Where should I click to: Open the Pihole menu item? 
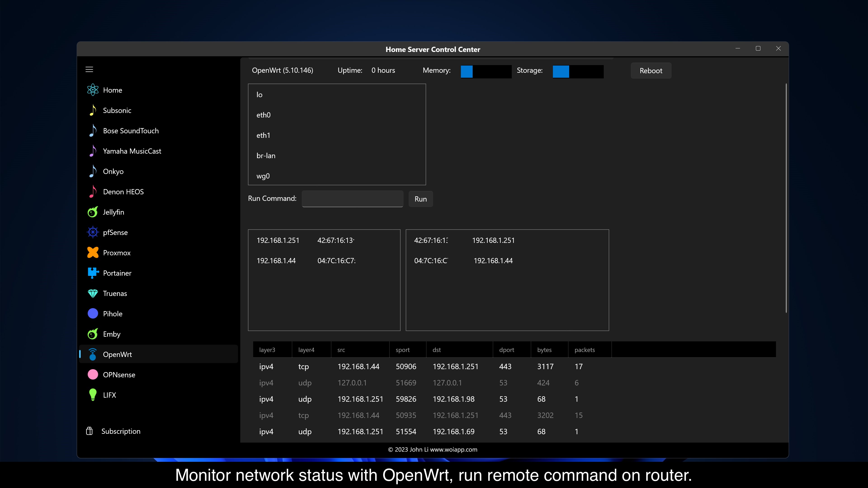113,314
